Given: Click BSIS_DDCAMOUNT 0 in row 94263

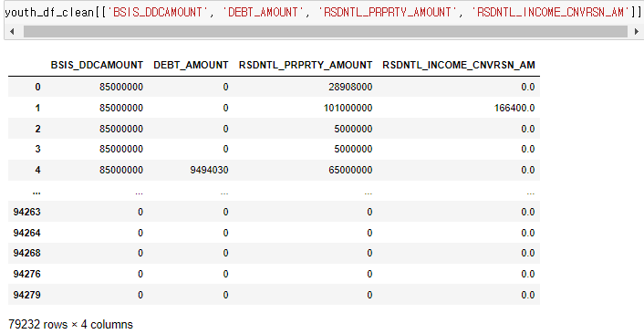Looking at the screenshot, I should tap(140, 212).
